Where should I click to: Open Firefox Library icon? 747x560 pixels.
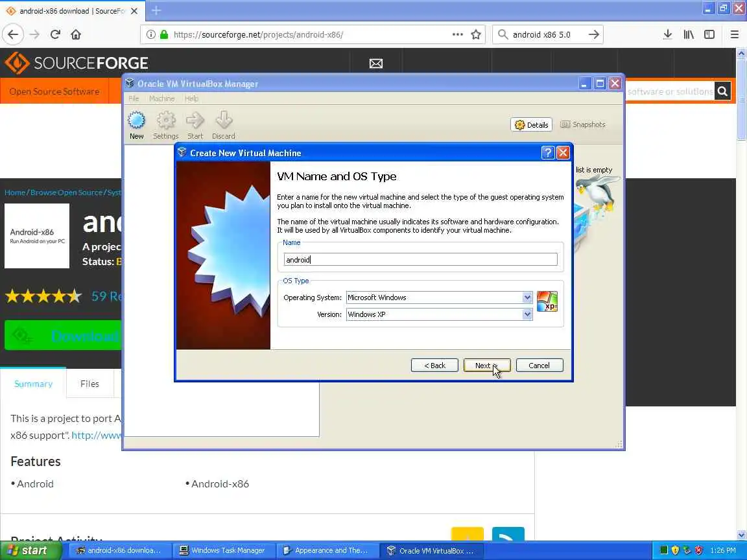pos(689,34)
